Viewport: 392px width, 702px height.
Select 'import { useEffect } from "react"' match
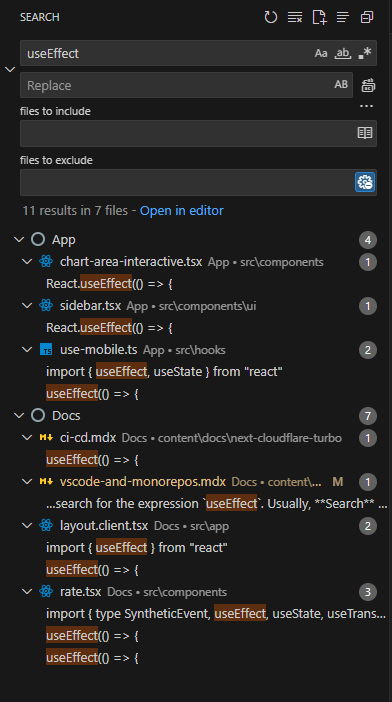pyautogui.click(x=137, y=548)
